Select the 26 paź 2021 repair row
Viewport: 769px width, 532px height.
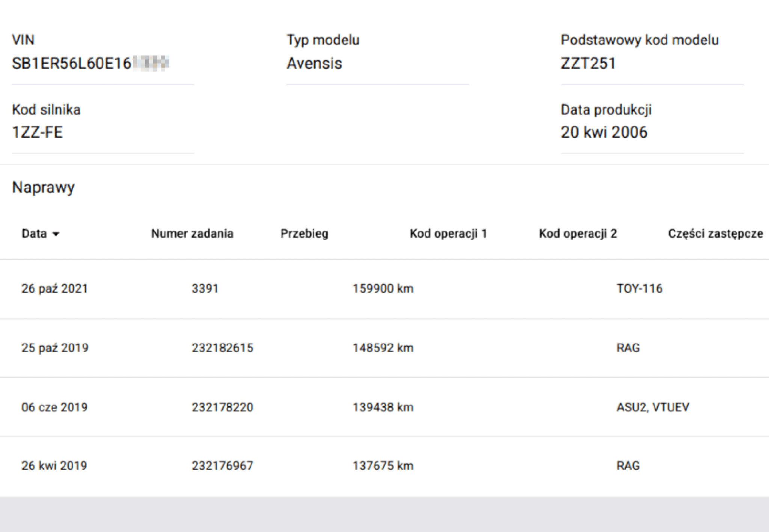pyautogui.click(x=55, y=288)
